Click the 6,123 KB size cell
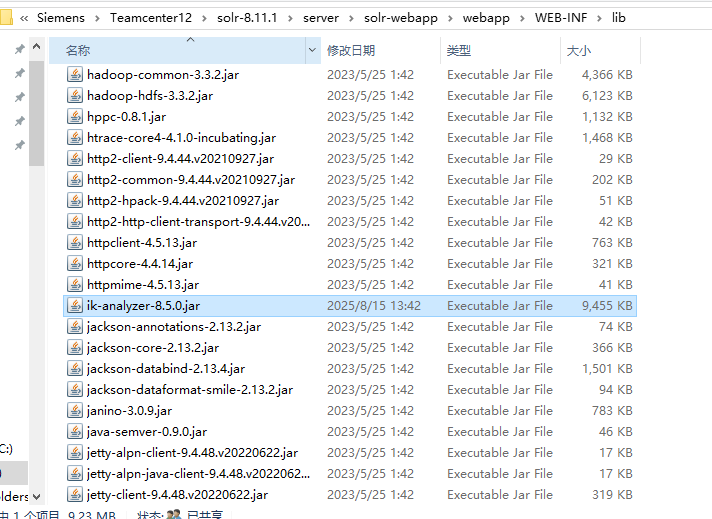The width and height of the screenshot is (712, 519). click(607, 95)
